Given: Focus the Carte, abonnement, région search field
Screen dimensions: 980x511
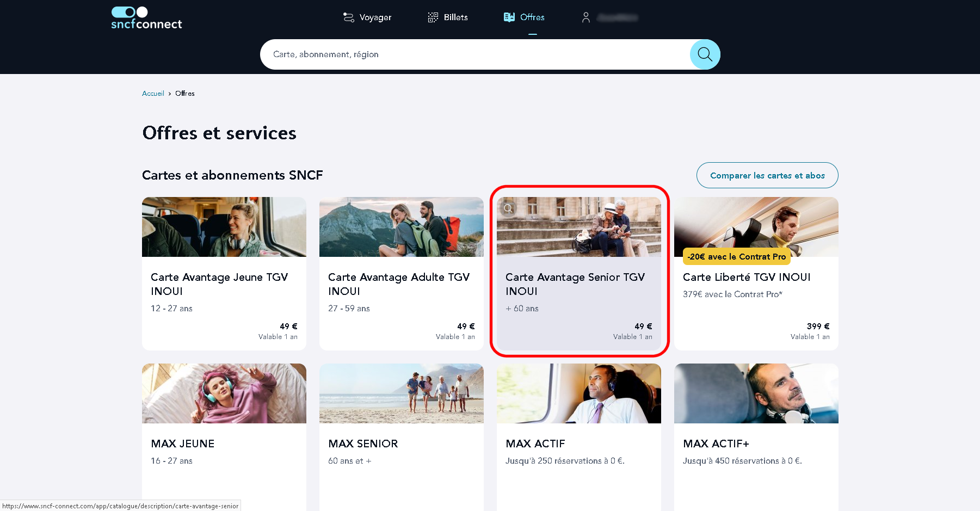Looking at the screenshot, I should point(475,54).
